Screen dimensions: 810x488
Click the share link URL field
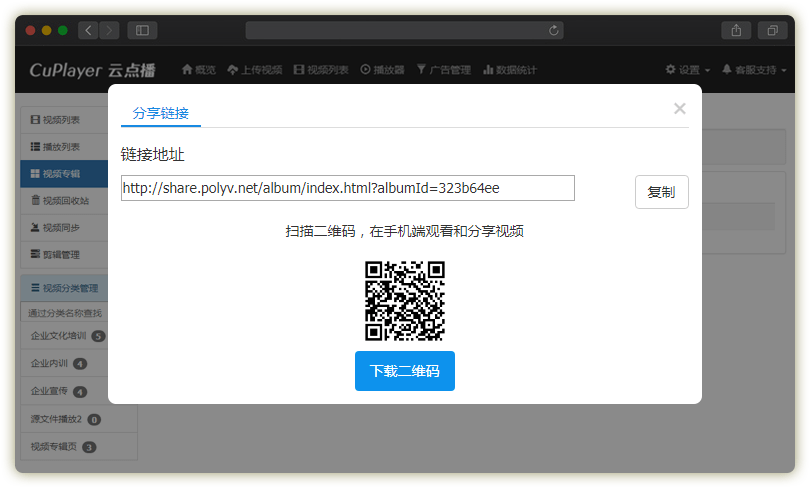coord(347,188)
